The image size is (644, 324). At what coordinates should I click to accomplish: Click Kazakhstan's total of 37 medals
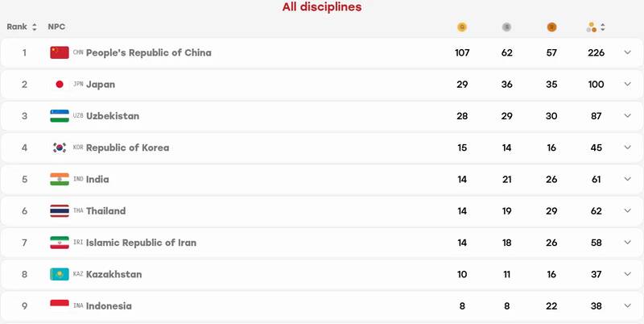click(596, 274)
